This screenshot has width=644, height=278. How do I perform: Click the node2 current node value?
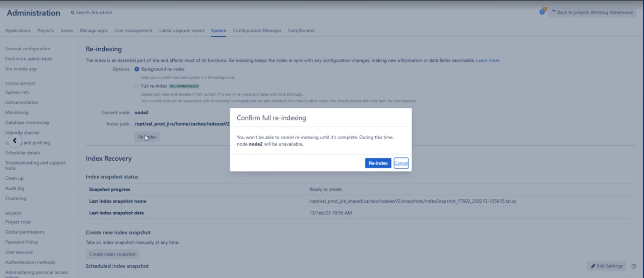(141, 113)
